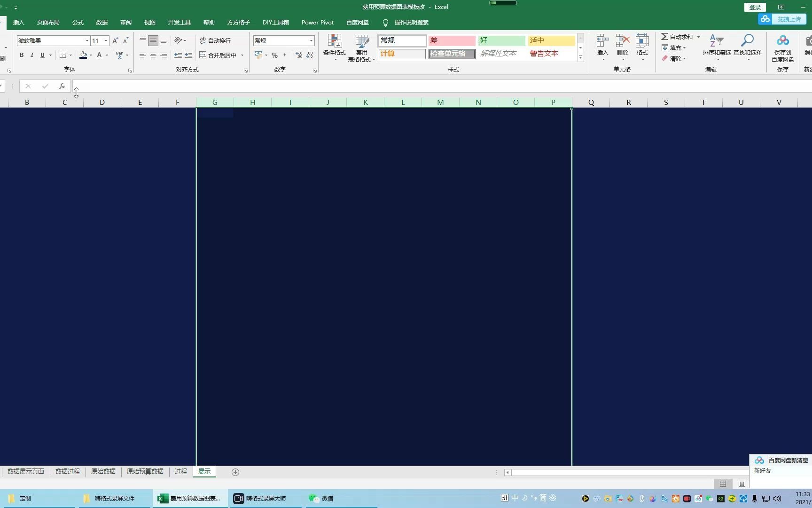Open 条件格式 conditional formatting
This screenshot has width=812, height=508.
[x=334, y=48]
